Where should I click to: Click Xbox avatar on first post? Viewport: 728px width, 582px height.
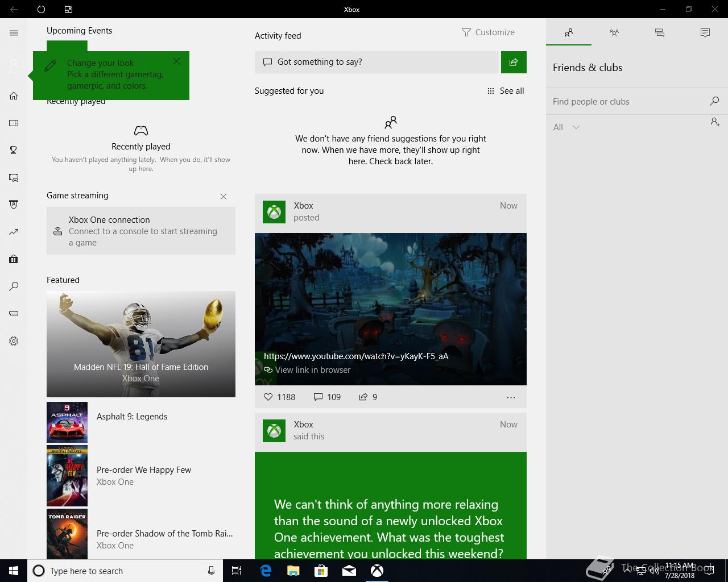pos(274,212)
